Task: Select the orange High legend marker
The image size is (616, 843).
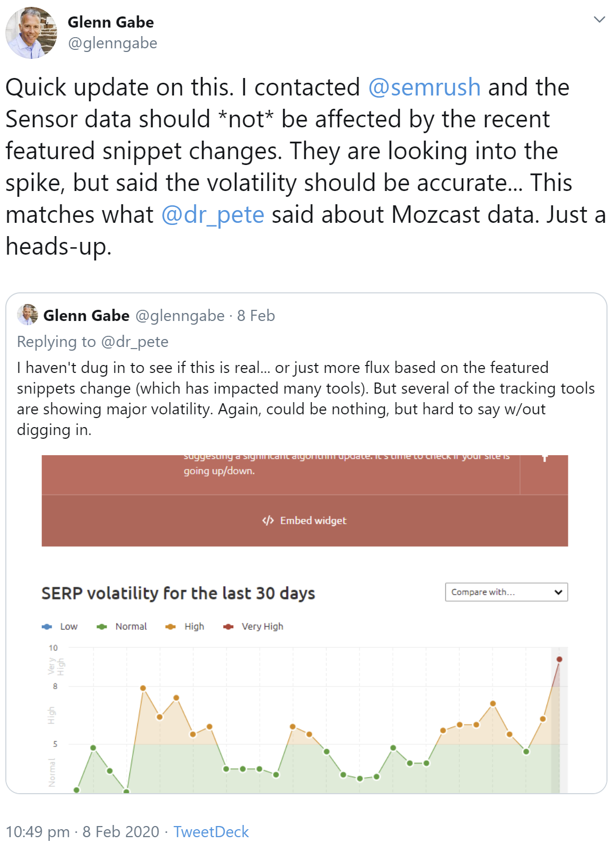Action: pyautogui.click(x=171, y=627)
